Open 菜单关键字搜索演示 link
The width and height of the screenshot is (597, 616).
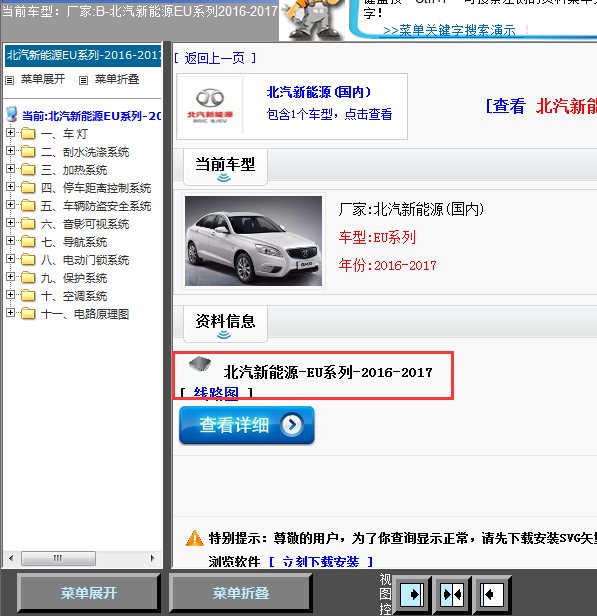click(449, 30)
